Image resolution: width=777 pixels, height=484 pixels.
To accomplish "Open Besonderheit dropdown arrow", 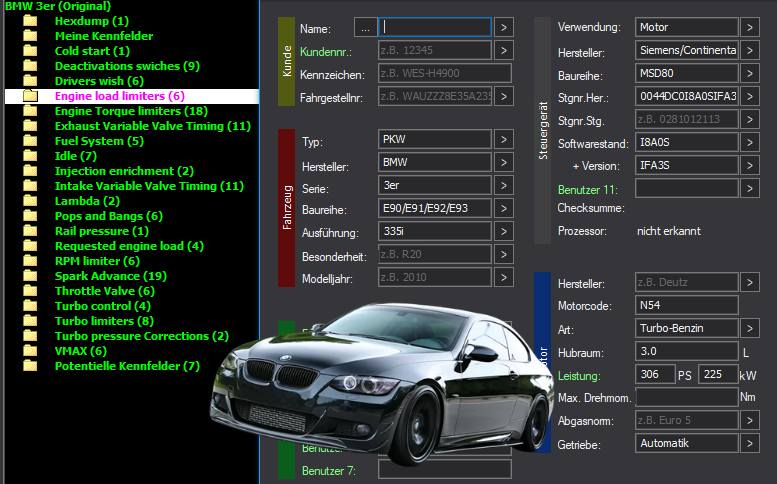I will [503, 254].
